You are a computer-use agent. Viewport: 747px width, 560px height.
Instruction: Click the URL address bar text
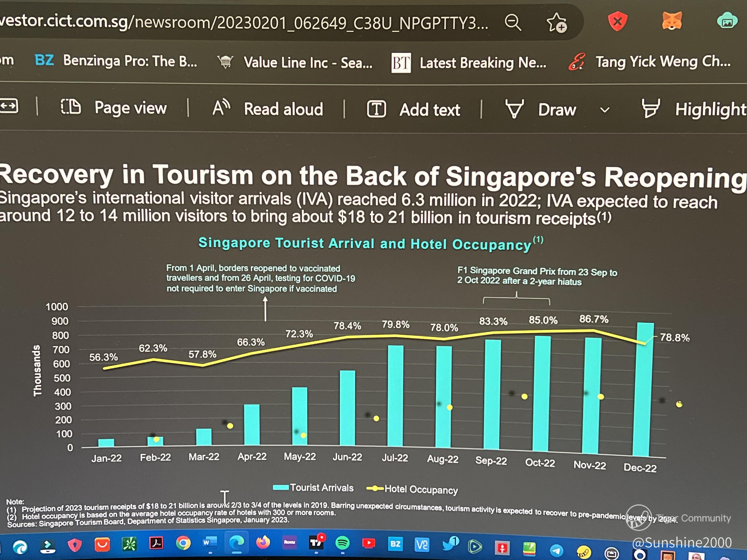243,22
